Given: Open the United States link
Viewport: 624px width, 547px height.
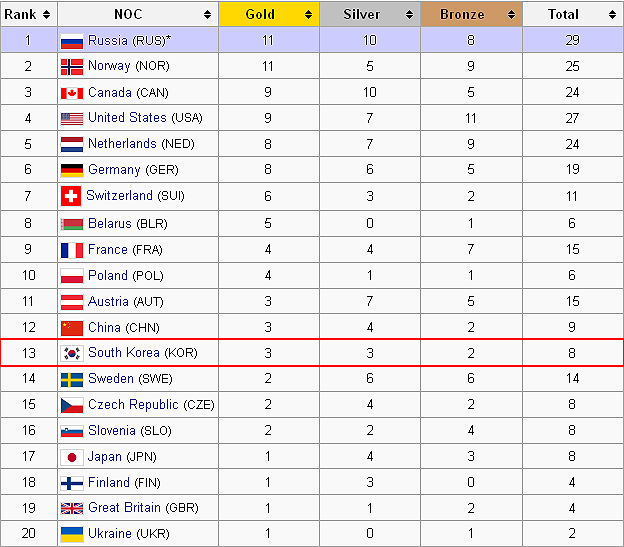Looking at the screenshot, I should (x=127, y=118).
